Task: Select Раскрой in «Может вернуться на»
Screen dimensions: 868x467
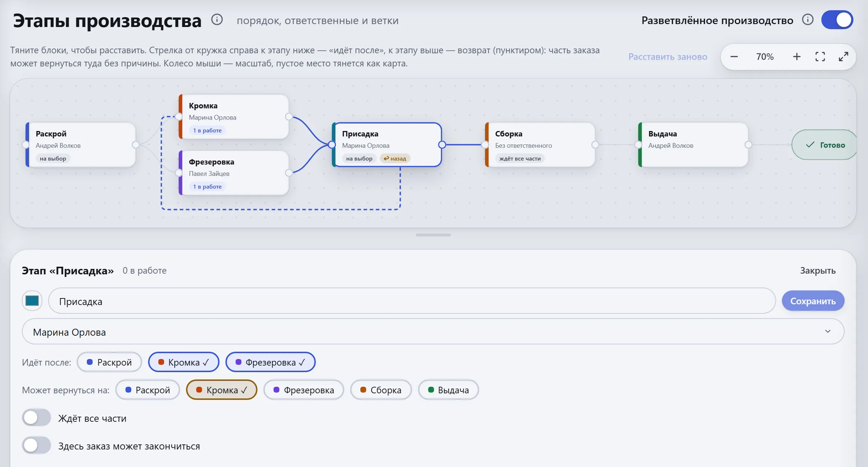Action: [147, 390]
